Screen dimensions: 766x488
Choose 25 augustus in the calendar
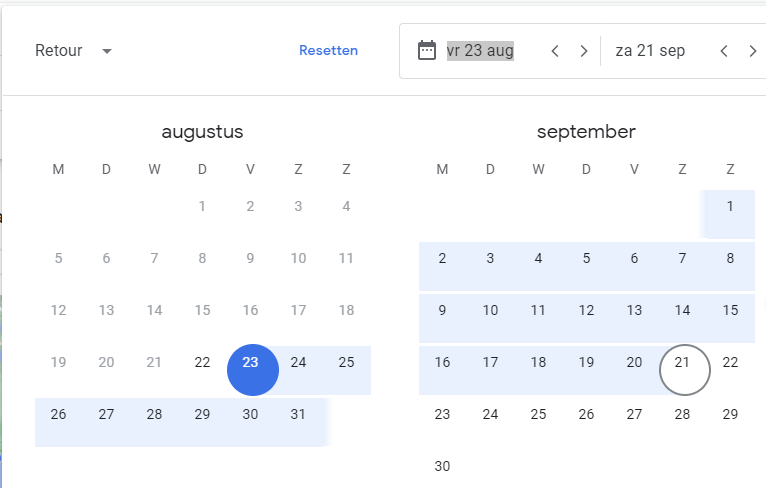coord(346,362)
